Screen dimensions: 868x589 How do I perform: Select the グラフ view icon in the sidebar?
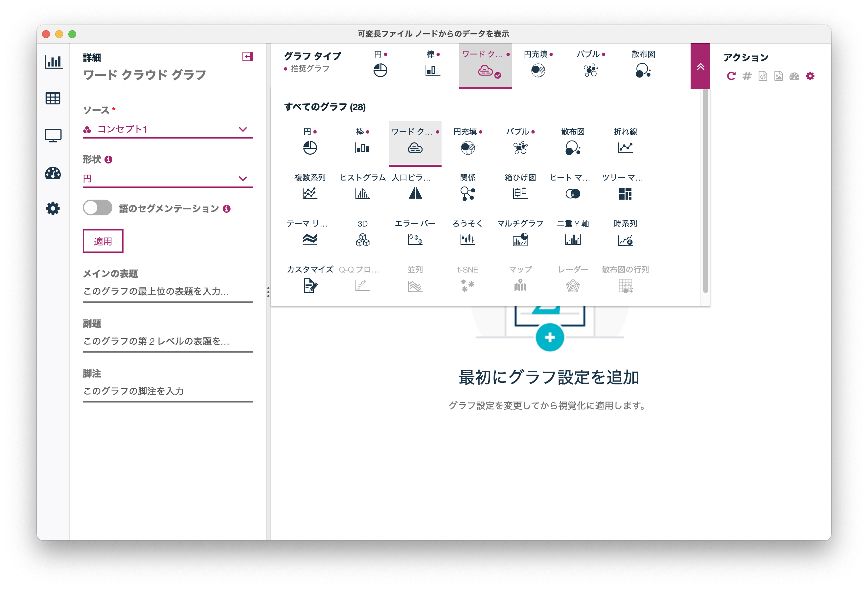click(x=53, y=62)
